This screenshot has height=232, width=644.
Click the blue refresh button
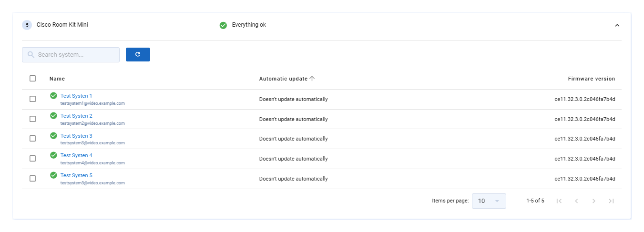138,54
